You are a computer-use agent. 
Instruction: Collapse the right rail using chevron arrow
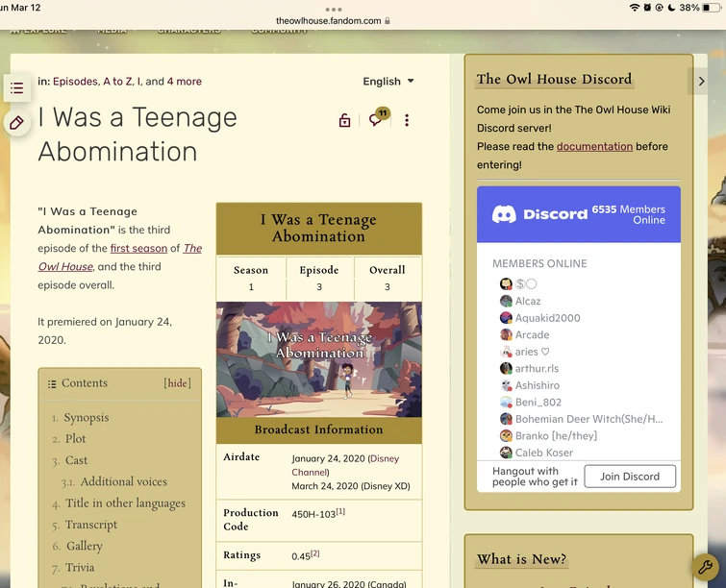pos(701,82)
